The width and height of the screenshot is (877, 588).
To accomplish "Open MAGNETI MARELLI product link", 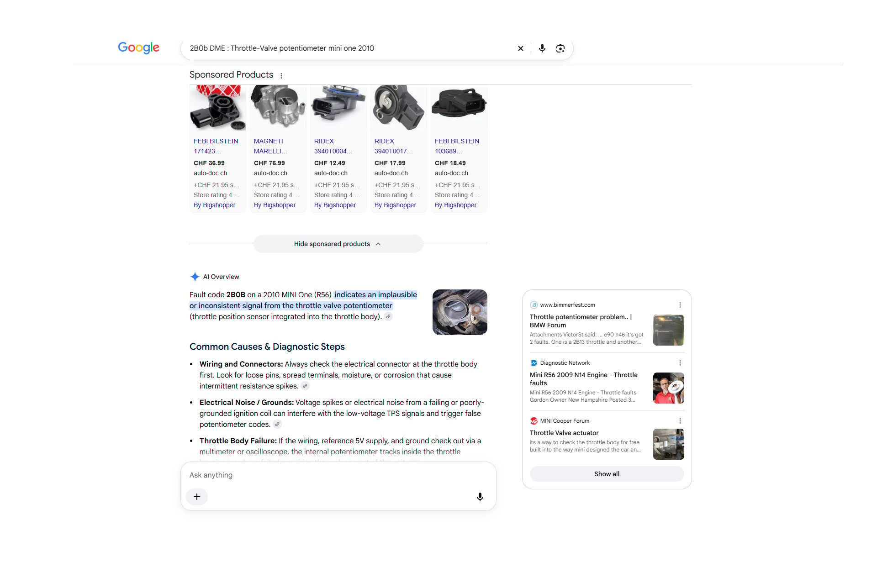I will 270,146.
